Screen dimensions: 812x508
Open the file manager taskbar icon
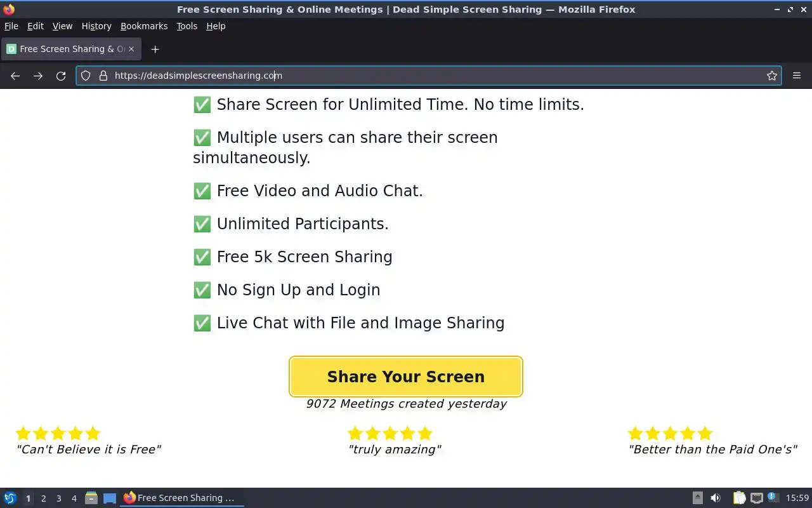click(91, 498)
